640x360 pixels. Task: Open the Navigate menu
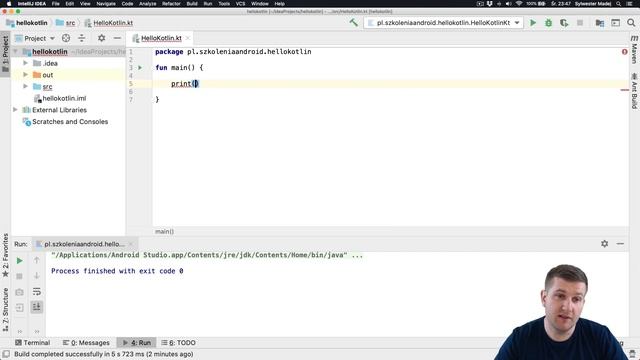pyautogui.click(x=106, y=4)
